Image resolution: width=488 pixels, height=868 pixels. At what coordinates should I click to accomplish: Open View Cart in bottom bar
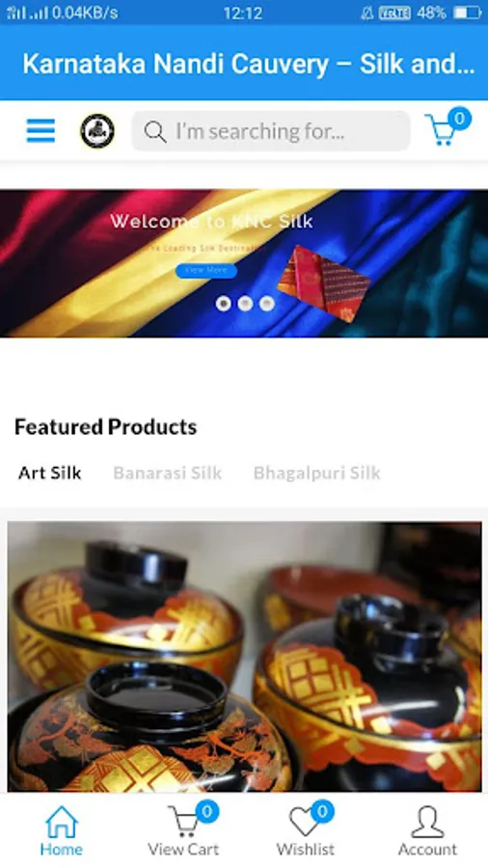(x=183, y=831)
